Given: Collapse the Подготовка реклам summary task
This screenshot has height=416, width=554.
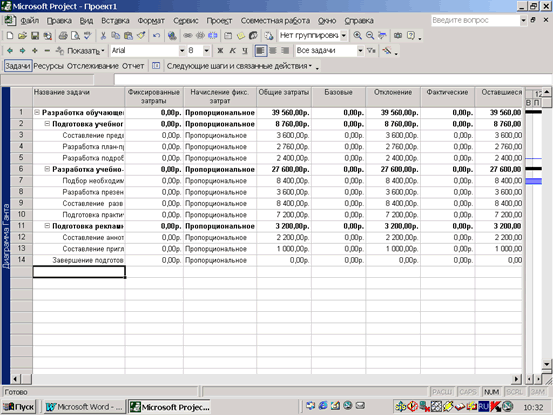Looking at the screenshot, I should [47, 226].
